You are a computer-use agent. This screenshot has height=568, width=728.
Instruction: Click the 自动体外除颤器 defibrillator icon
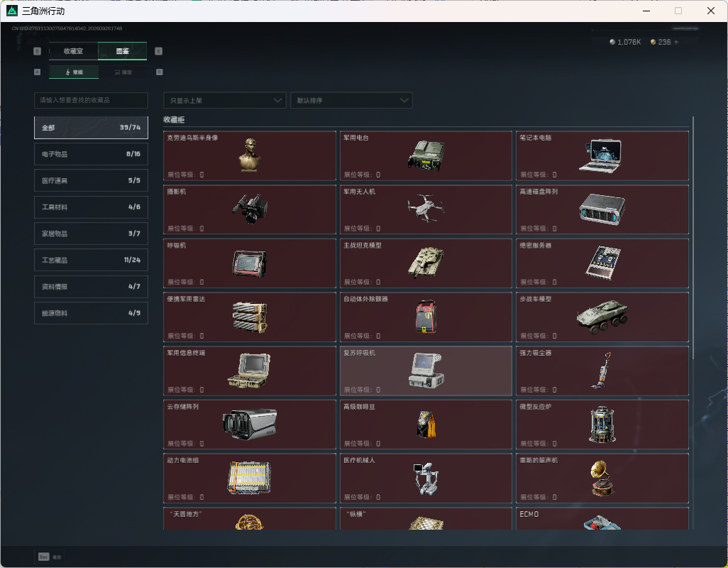pos(426,316)
